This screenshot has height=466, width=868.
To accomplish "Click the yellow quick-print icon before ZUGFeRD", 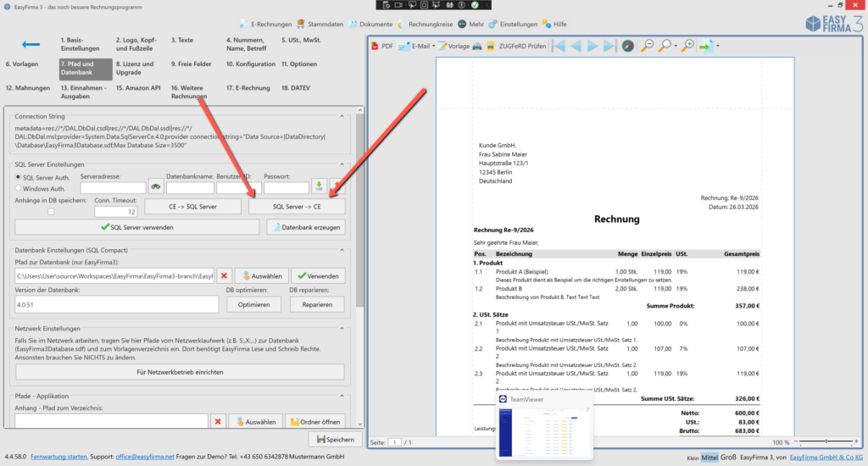I will pyautogui.click(x=491, y=46).
